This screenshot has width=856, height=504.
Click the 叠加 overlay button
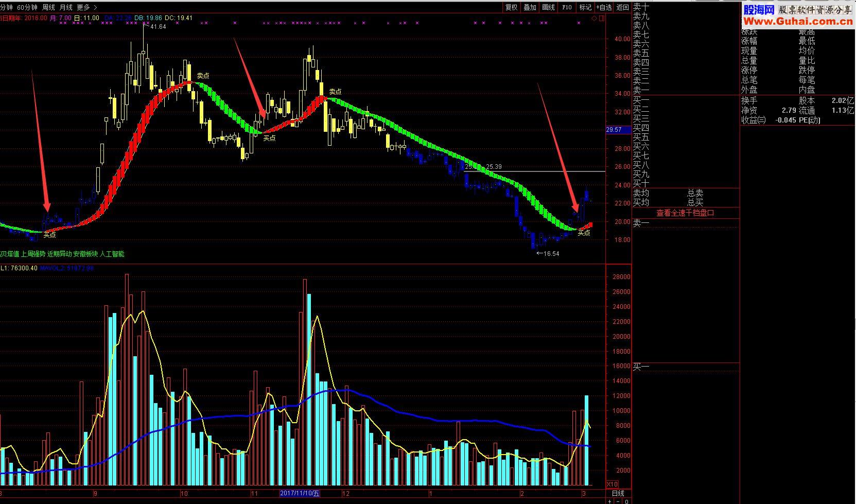click(x=530, y=7)
